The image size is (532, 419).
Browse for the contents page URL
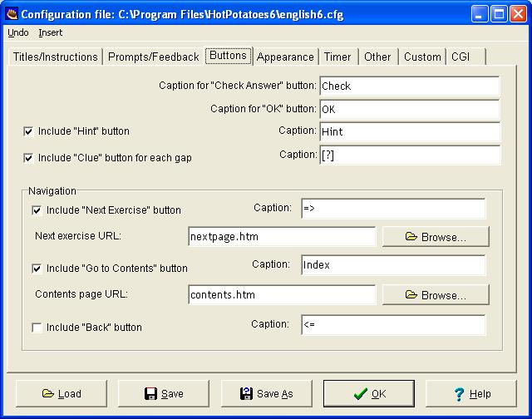tap(436, 294)
